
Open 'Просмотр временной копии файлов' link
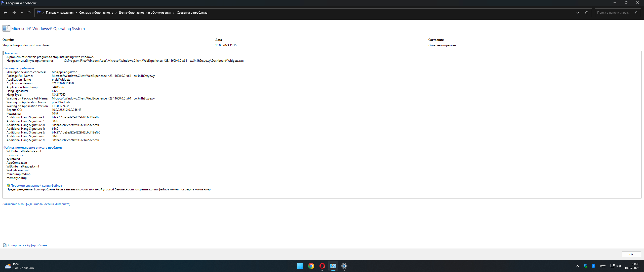click(x=36, y=186)
